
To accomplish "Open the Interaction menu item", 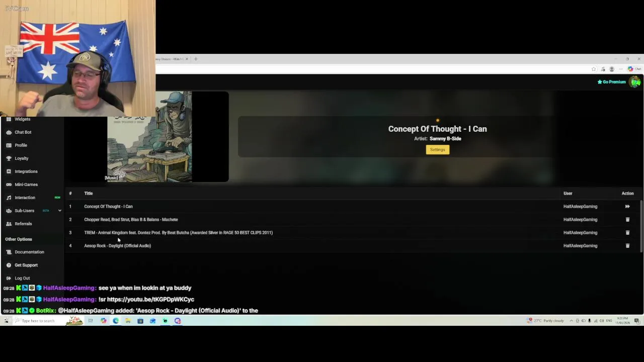I will (25, 198).
